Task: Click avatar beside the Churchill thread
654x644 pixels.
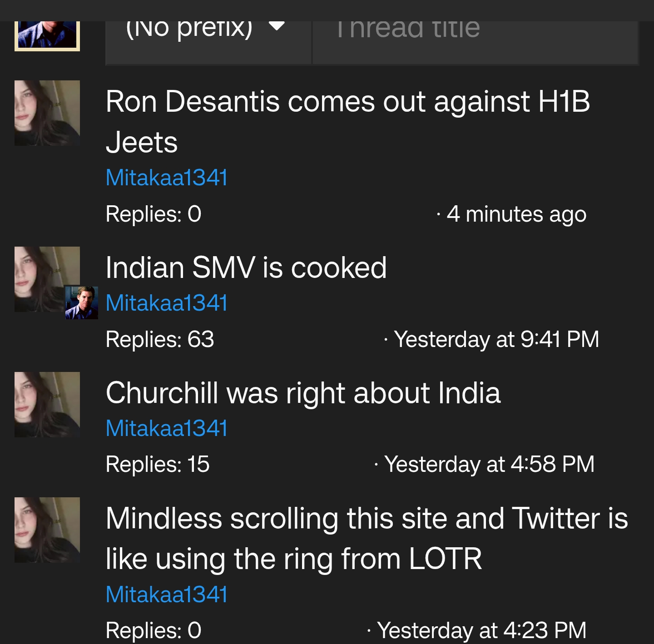Action: [47, 405]
